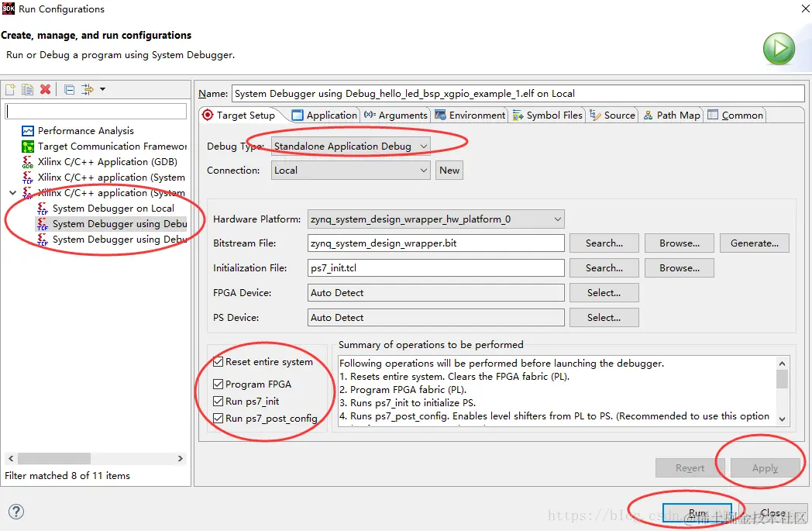Click Browse for Bitstream File
Viewport: 812px width, 531px height.
[679, 243]
